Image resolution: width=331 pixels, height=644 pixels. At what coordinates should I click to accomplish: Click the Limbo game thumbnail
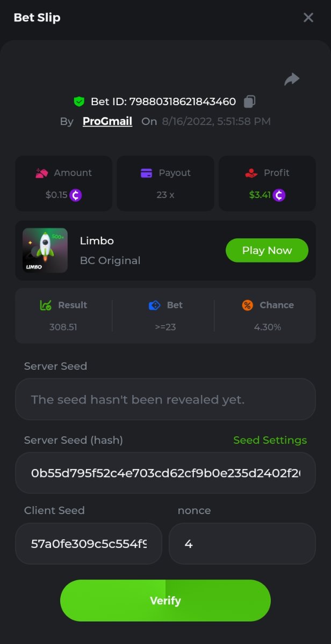(x=45, y=250)
